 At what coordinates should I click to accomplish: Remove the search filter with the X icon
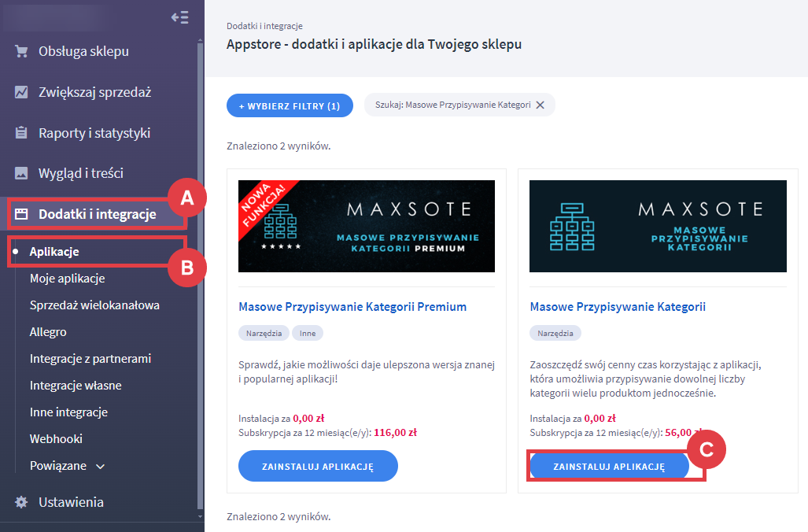[540, 105]
